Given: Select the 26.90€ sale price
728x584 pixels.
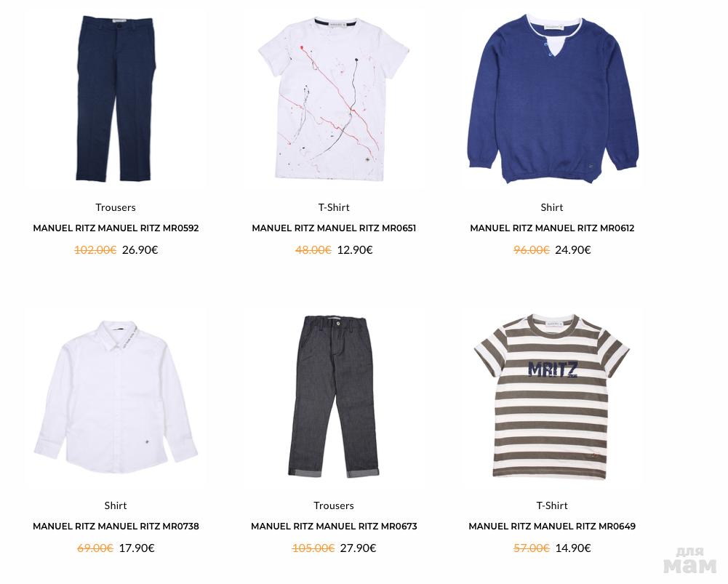Looking at the screenshot, I should click(x=140, y=249).
